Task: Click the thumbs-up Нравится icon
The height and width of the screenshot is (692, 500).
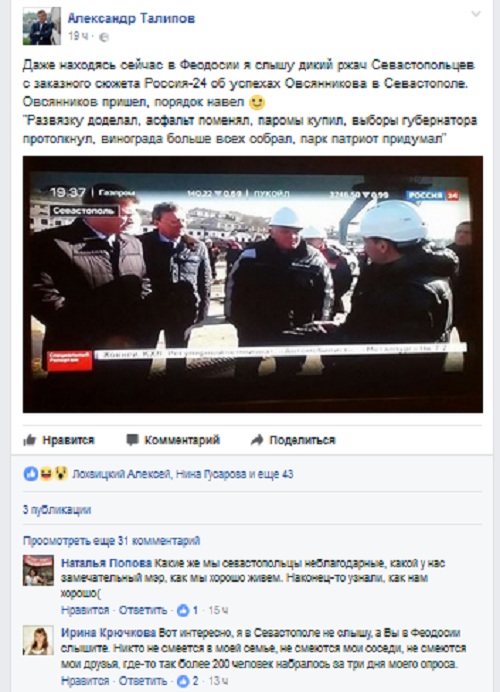Action: pos(30,440)
